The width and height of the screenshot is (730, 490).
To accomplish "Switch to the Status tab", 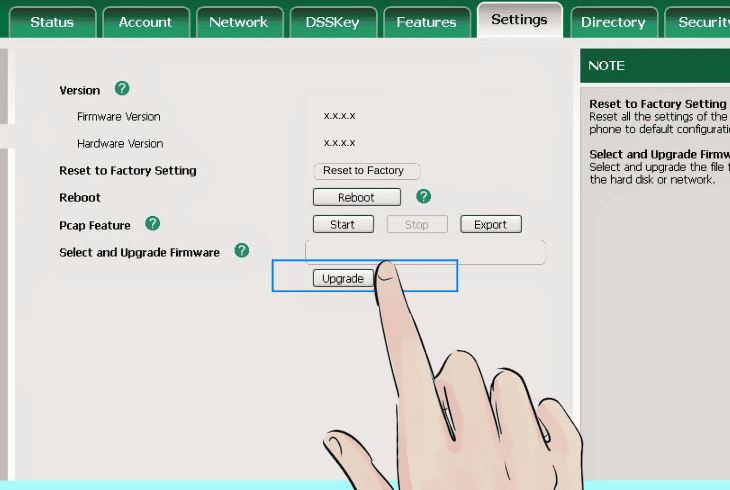I will (x=52, y=22).
